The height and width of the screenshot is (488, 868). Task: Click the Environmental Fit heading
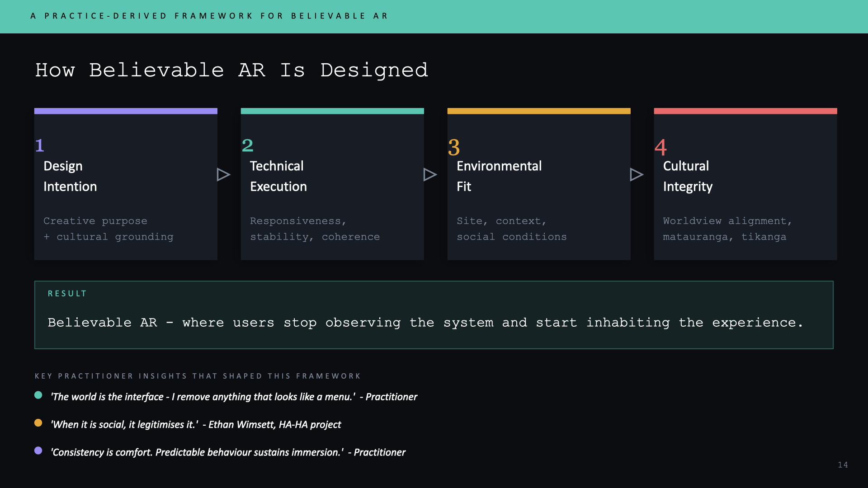[499, 176]
